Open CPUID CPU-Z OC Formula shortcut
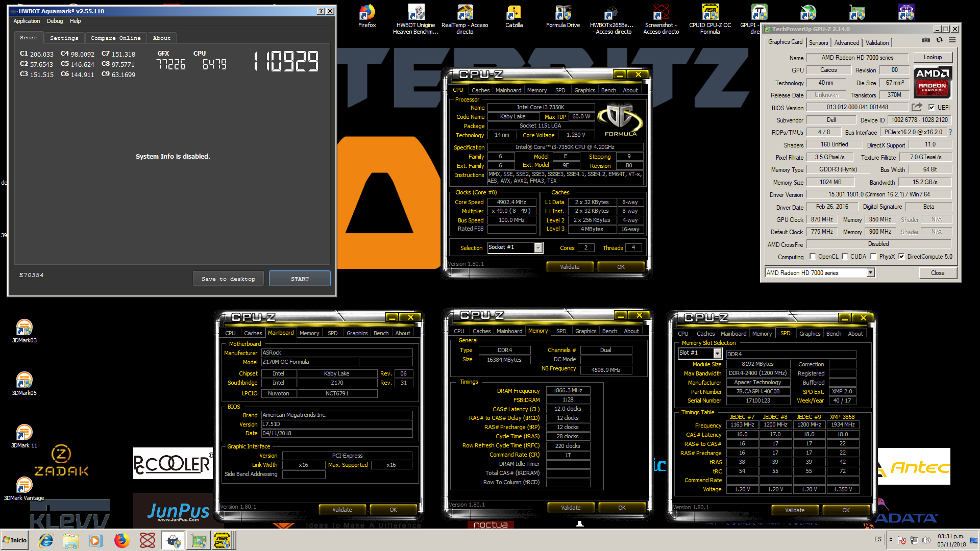The width and height of the screenshot is (980, 551). [x=710, y=19]
